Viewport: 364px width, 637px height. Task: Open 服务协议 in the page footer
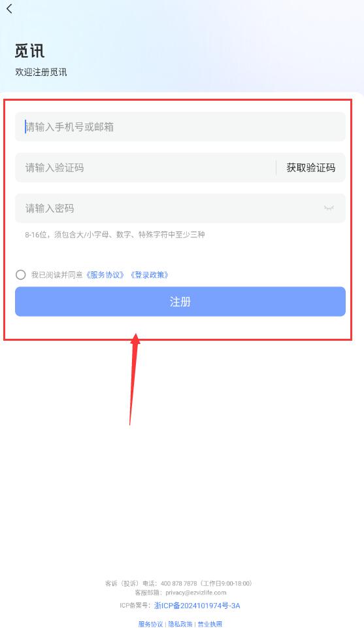click(150, 624)
